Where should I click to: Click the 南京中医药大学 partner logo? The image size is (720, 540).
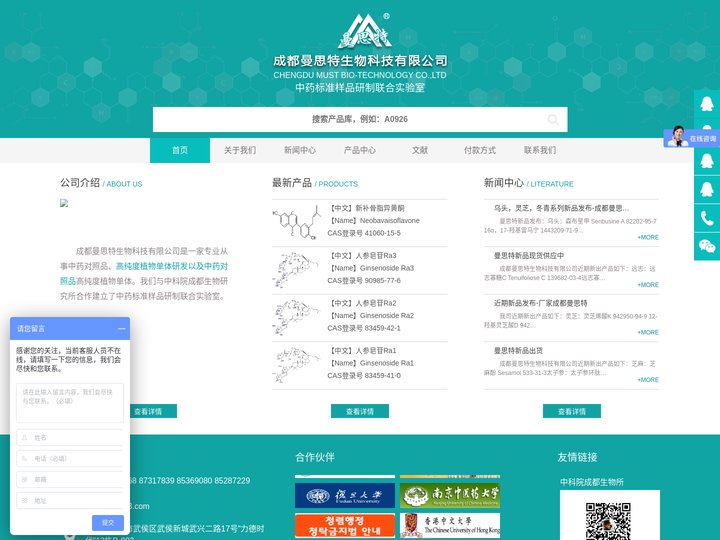[450, 495]
